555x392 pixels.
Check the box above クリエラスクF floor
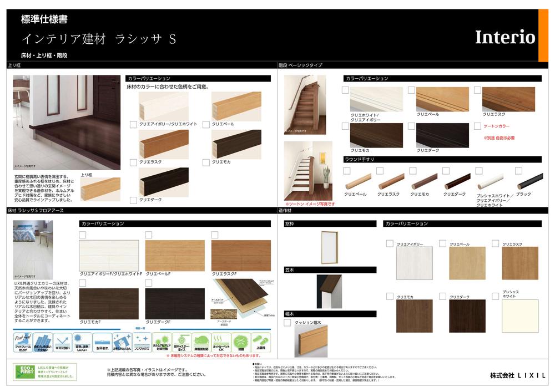[214, 235]
